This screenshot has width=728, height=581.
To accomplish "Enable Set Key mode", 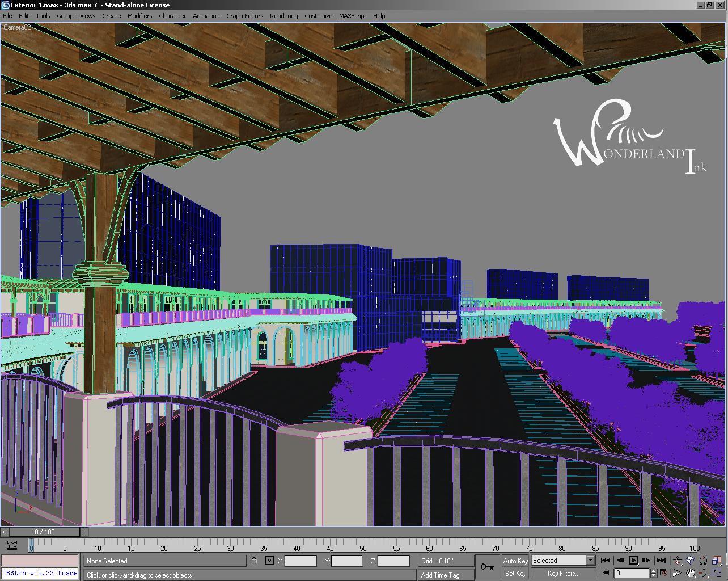I will 515,574.
